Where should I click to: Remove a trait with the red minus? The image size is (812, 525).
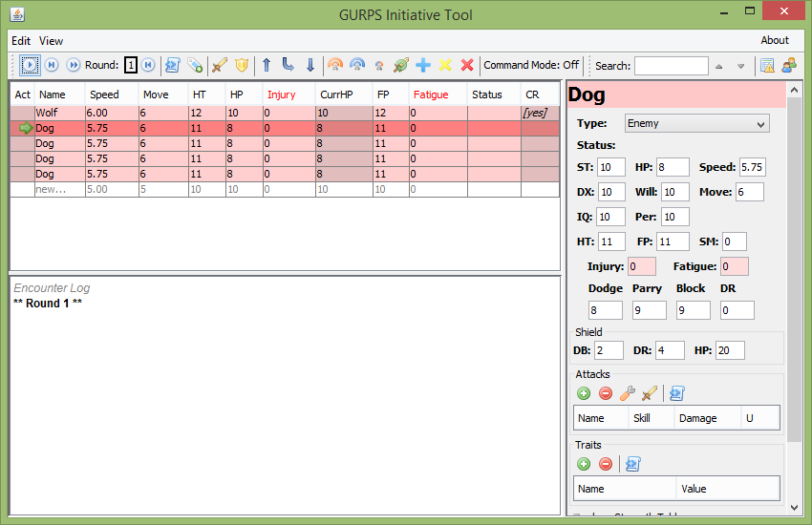click(606, 464)
